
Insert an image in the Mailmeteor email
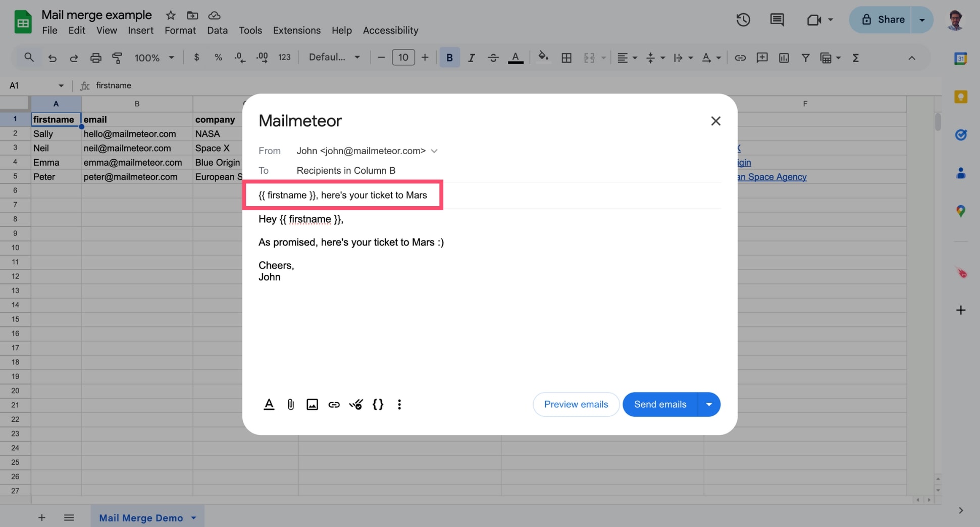coord(312,404)
